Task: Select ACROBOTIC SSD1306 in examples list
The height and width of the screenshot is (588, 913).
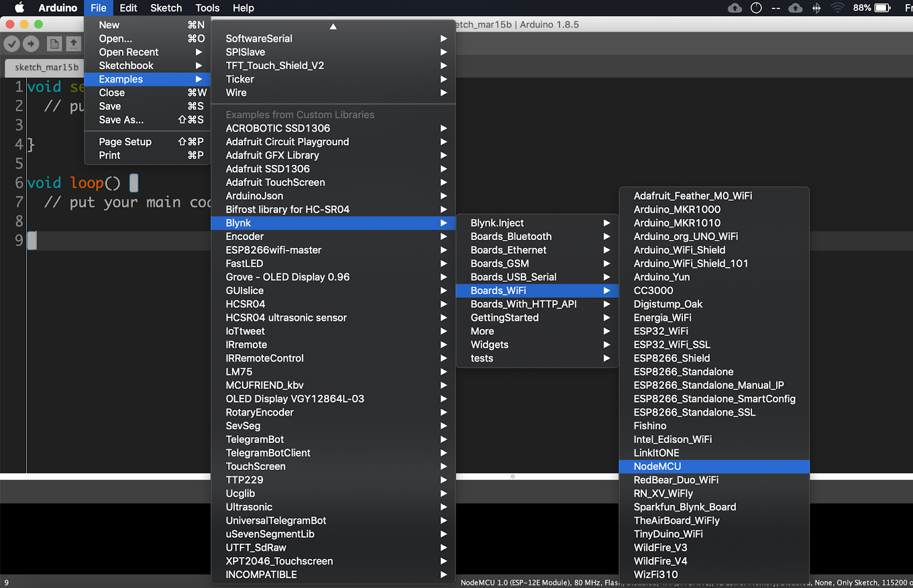Action: coord(333,128)
